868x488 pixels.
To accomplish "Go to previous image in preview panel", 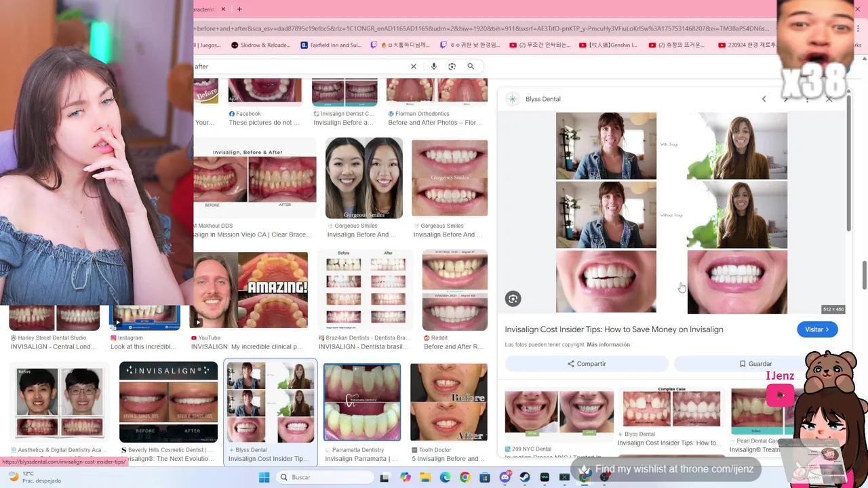I will [x=764, y=99].
